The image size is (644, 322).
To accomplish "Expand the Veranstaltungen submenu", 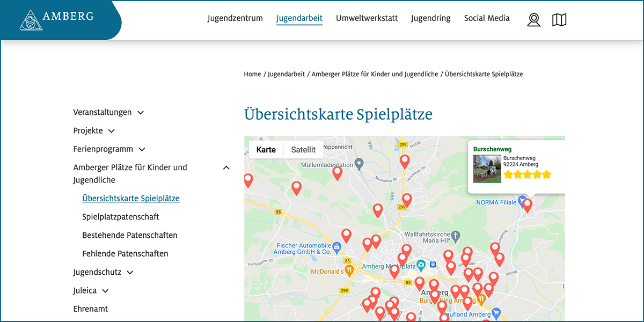I will (141, 113).
